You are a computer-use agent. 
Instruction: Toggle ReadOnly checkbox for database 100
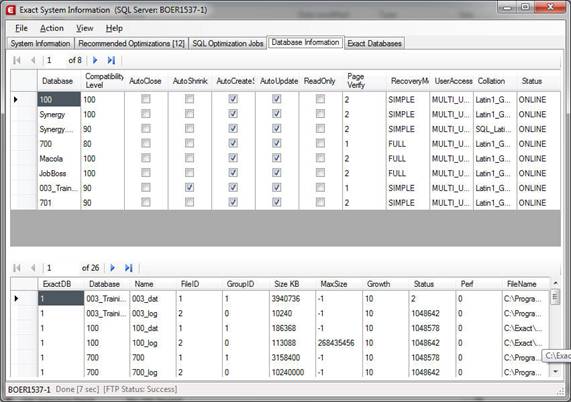pos(320,99)
